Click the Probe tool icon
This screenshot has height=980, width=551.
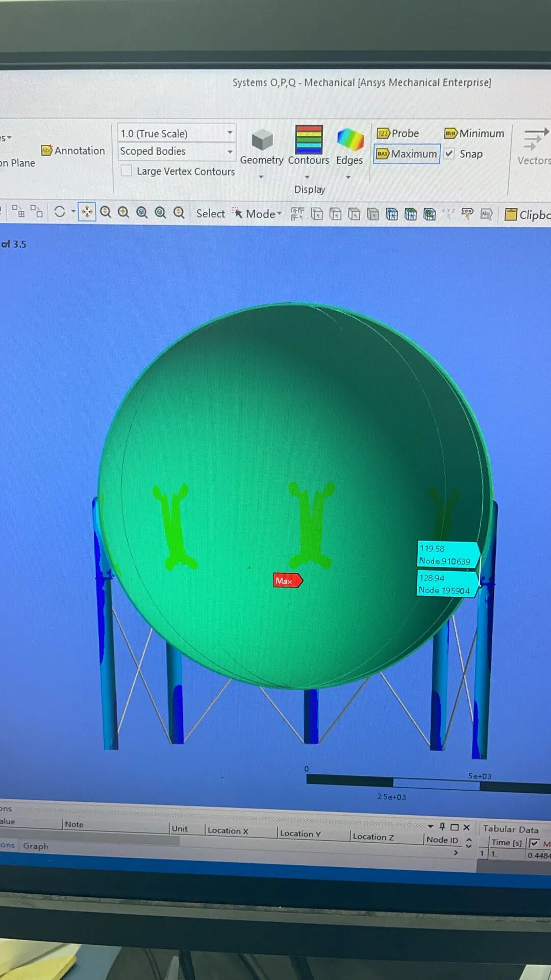383,134
